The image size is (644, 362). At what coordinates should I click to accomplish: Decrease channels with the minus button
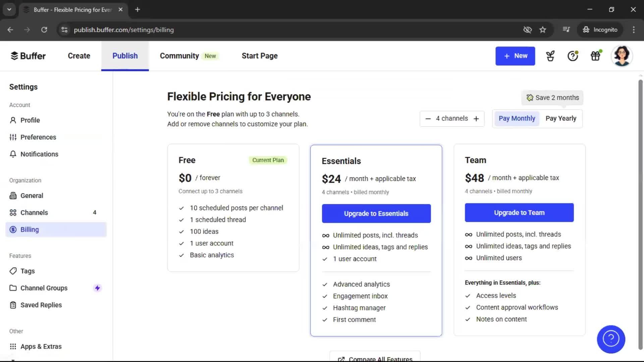click(428, 119)
